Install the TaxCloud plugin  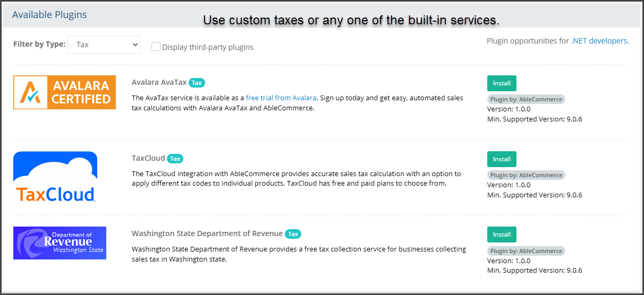[502, 159]
